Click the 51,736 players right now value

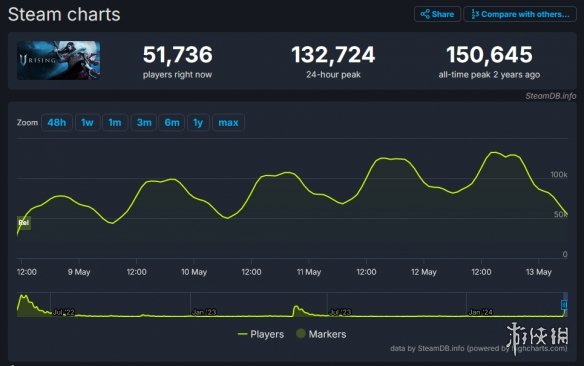tap(178, 55)
